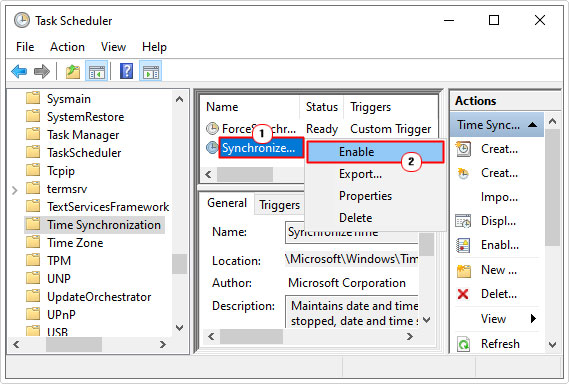569x384 pixels.
Task: Click the Forward arrow toolbar icon
Action: [x=42, y=71]
